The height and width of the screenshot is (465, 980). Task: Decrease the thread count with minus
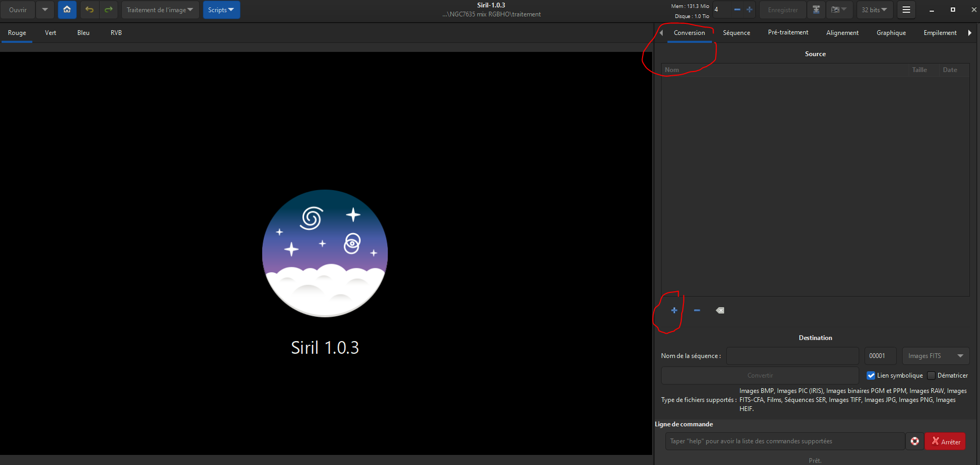(737, 10)
